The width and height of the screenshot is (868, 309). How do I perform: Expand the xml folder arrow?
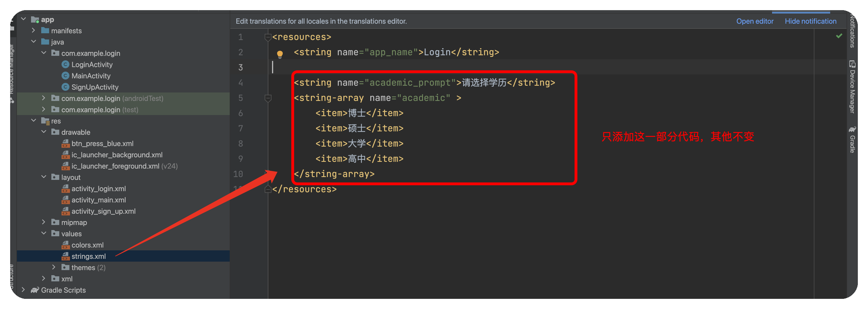click(x=43, y=278)
